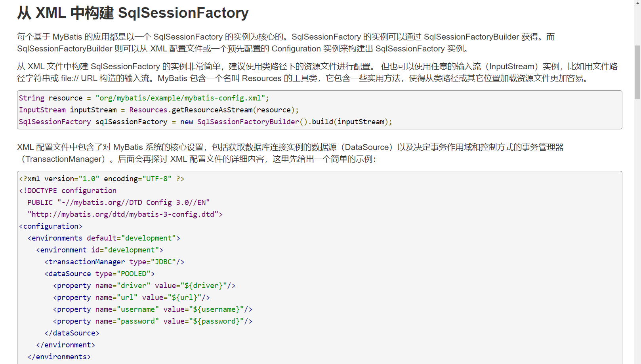Click the <environments default="development"> line
Viewport: 641px width, 364px height.
(104, 238)
